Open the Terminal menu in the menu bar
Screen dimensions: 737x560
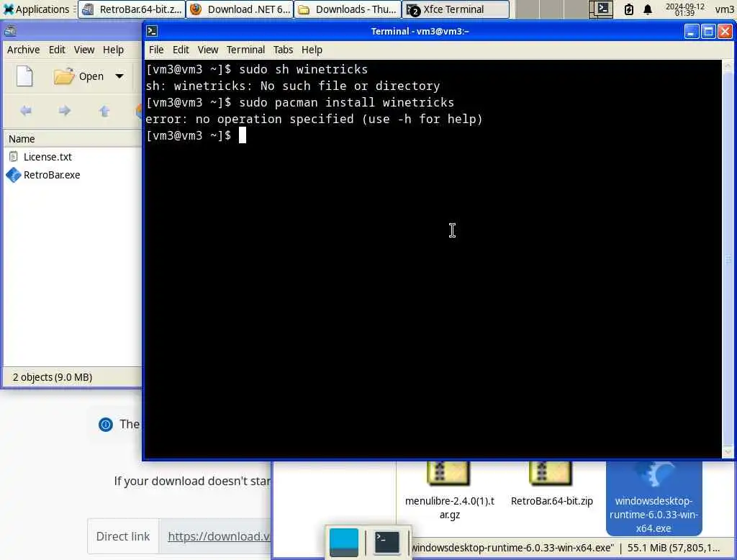pos(245,50)
